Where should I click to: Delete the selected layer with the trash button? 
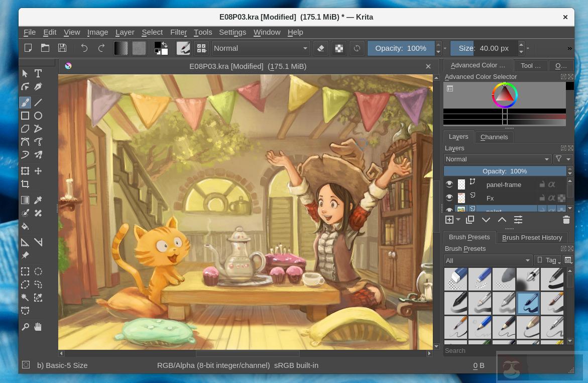pyautogui.click(x=566, y=220)
